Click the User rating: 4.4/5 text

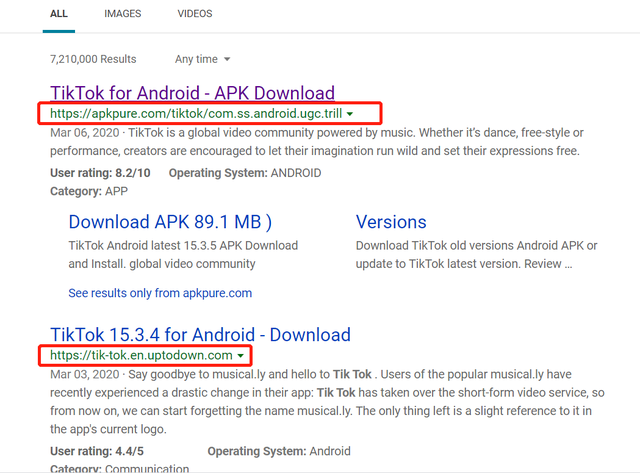[x=97, y=451]
